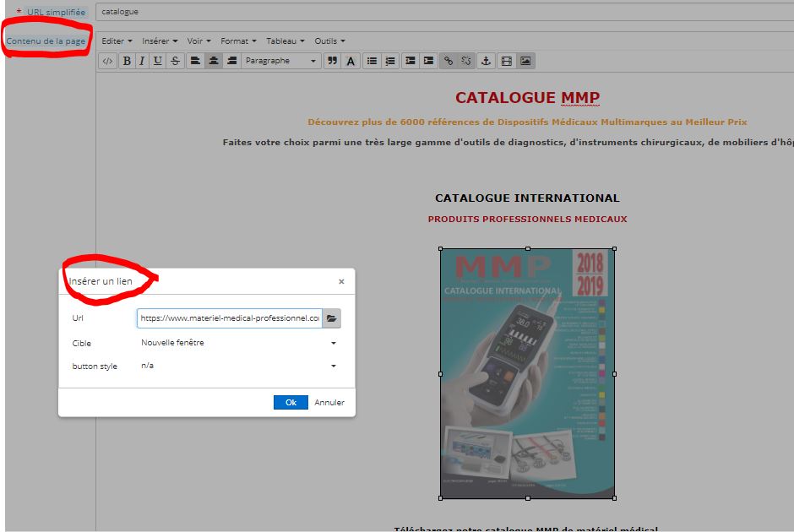This screenshot has height=532, width=794.
Task: Open the Insérer menu
Action: tap(160, 41)
